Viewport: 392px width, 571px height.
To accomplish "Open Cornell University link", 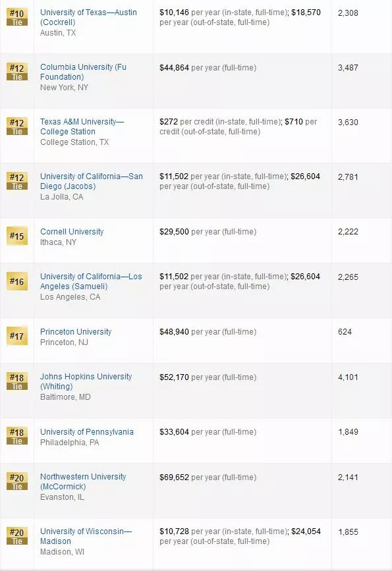I will click(72, 232).
